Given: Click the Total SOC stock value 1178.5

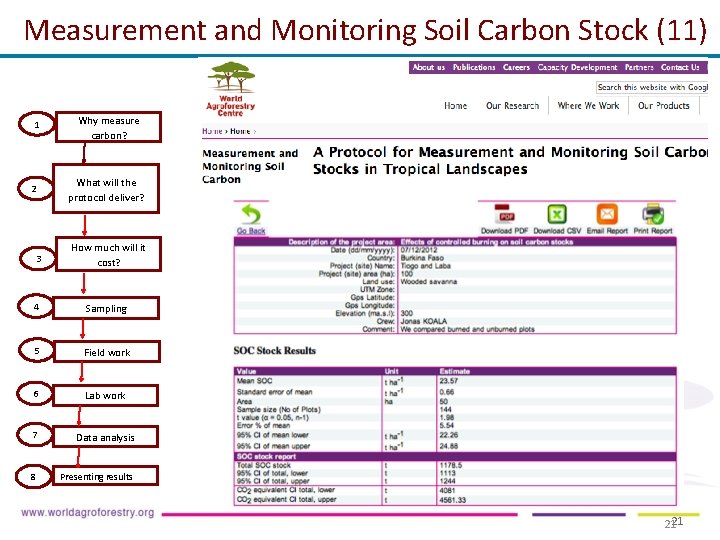Looking at the screenshot, I should 450,465.
